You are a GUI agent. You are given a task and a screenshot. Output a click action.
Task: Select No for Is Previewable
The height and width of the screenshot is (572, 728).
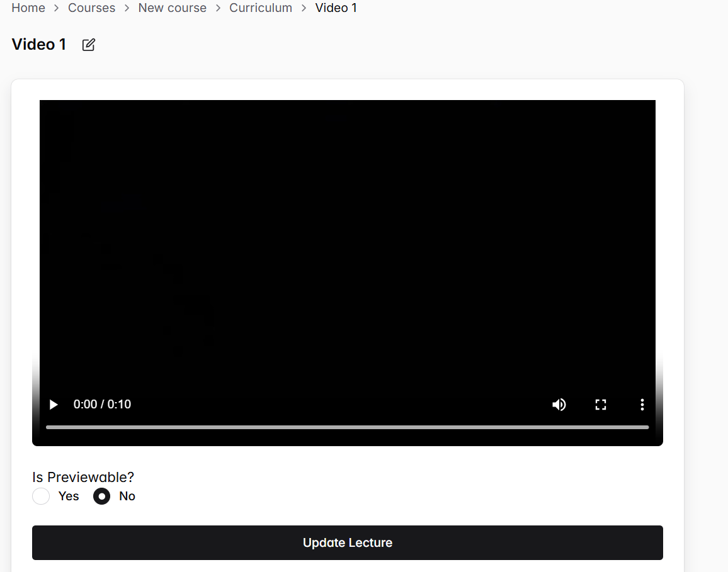(x=101, y=496)
